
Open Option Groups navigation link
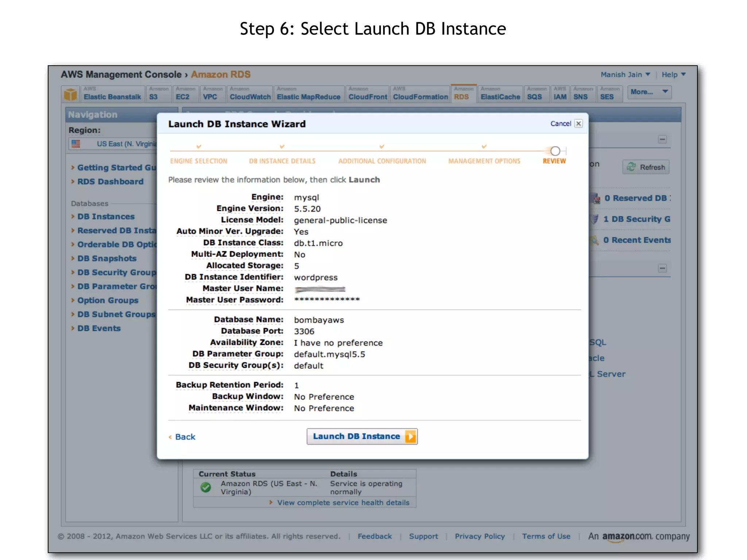tap(108, 300)
